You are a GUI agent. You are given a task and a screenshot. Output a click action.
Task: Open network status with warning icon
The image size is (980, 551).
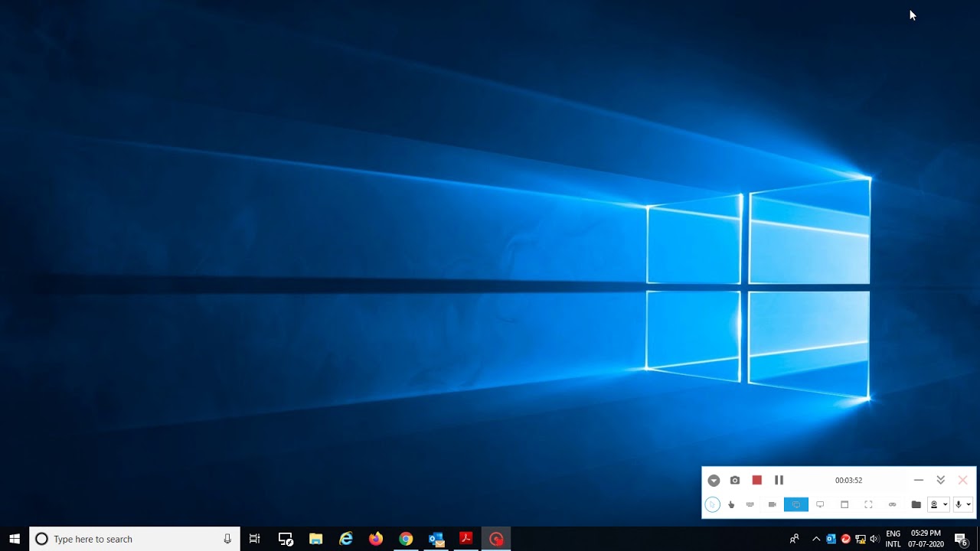tap(860, 539)
